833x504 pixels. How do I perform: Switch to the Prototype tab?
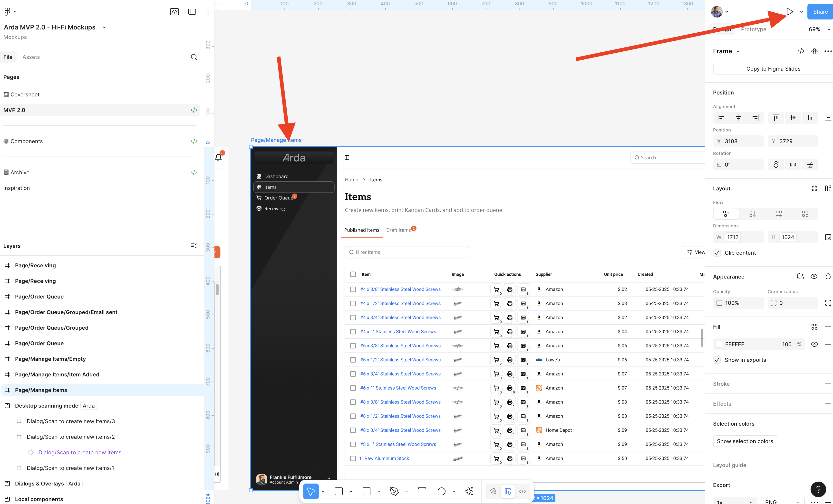click(753, 29)
